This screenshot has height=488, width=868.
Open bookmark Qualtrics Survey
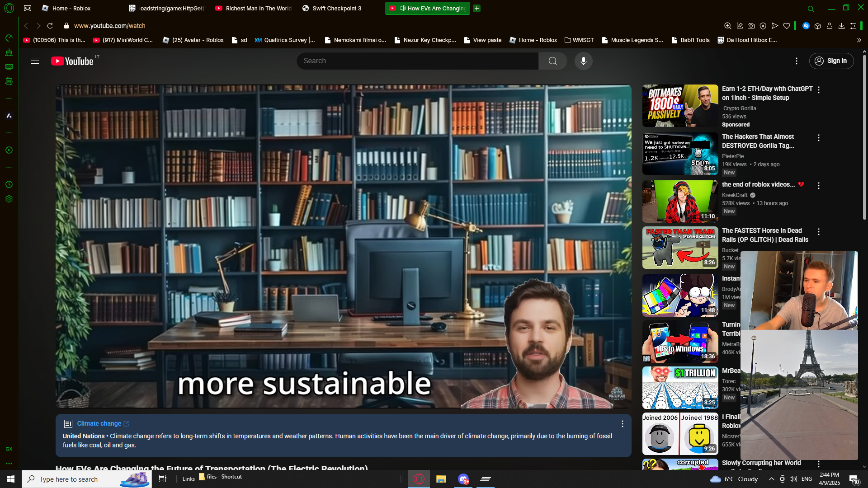(285, 40)
